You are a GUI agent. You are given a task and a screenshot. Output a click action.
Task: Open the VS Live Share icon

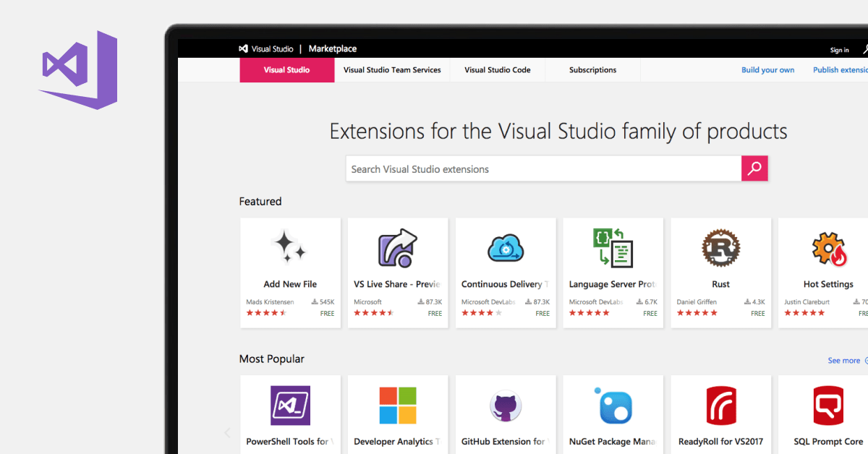[398, 248]
